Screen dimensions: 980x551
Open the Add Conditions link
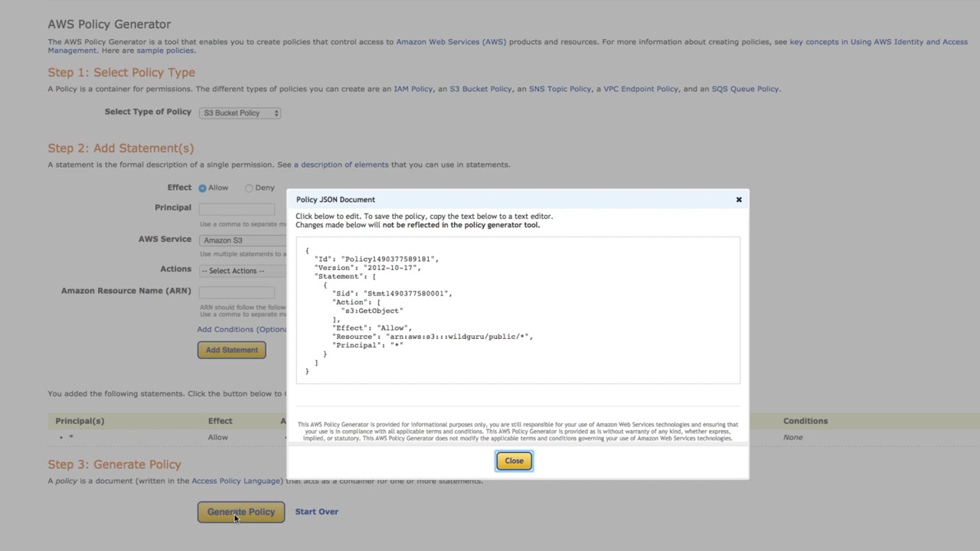(x=241, y=330)
